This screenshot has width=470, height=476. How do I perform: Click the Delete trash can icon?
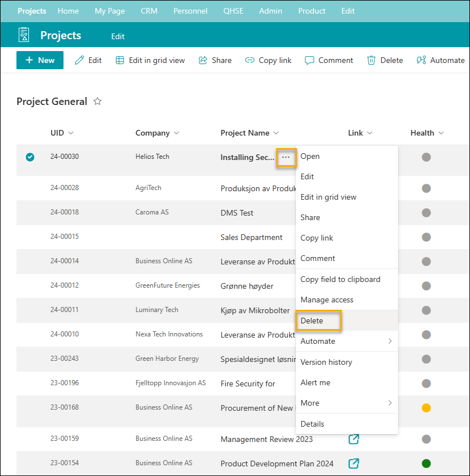[x=371, y=60]
